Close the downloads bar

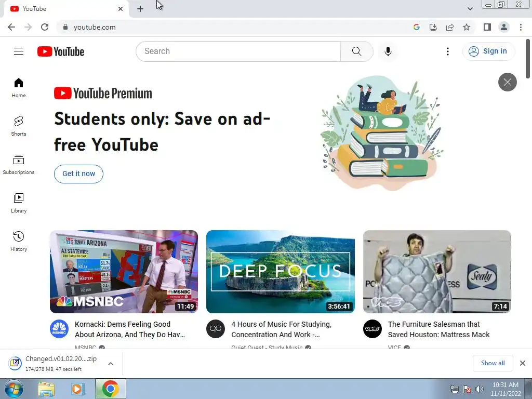(x=523, y=363)
